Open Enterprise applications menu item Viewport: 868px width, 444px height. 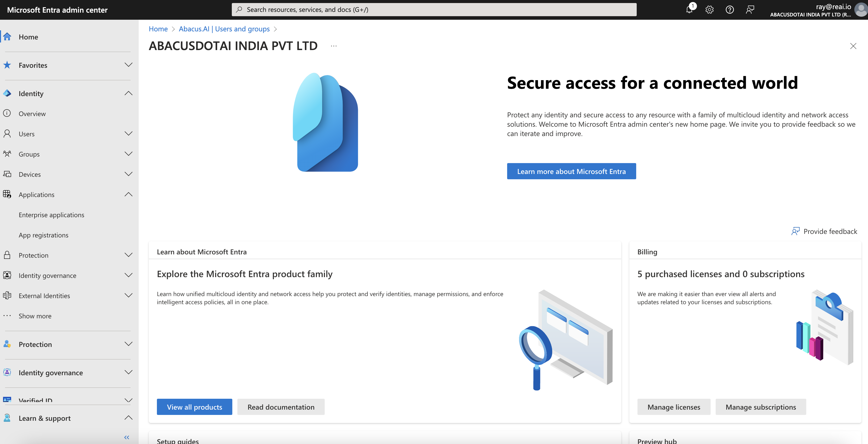click(52, 215)
